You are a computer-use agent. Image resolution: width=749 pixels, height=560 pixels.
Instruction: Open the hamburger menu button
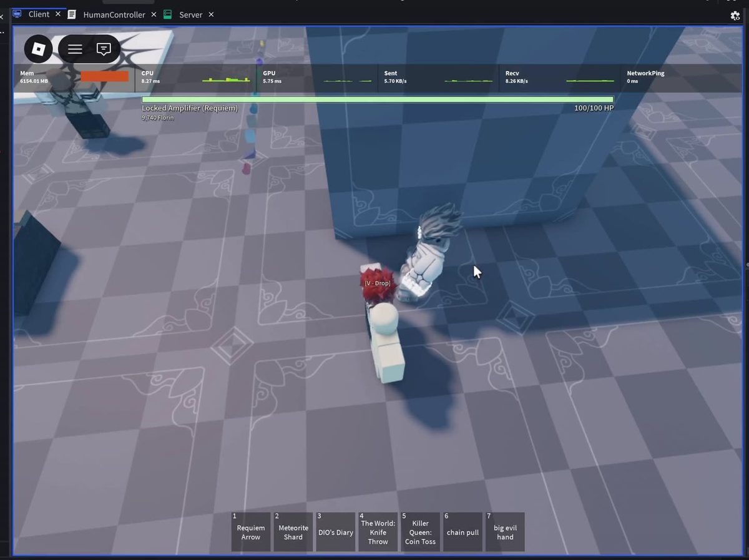pos(75,49)
